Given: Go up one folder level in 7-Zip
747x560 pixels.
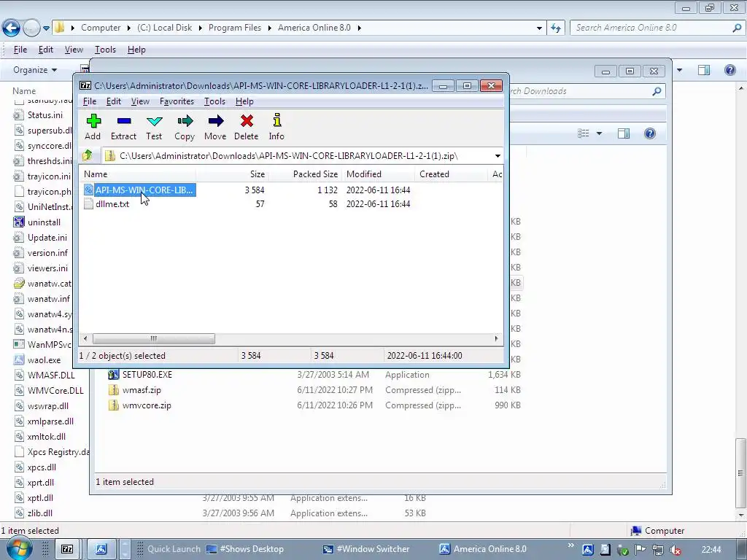Looking at the screenshot, I should 88,155.
